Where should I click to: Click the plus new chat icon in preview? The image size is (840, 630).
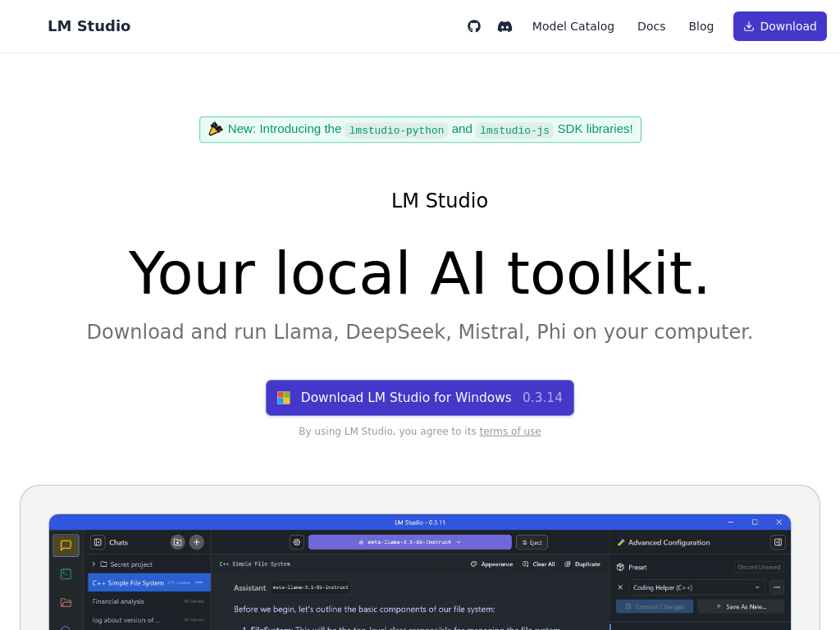pos(197,542)
